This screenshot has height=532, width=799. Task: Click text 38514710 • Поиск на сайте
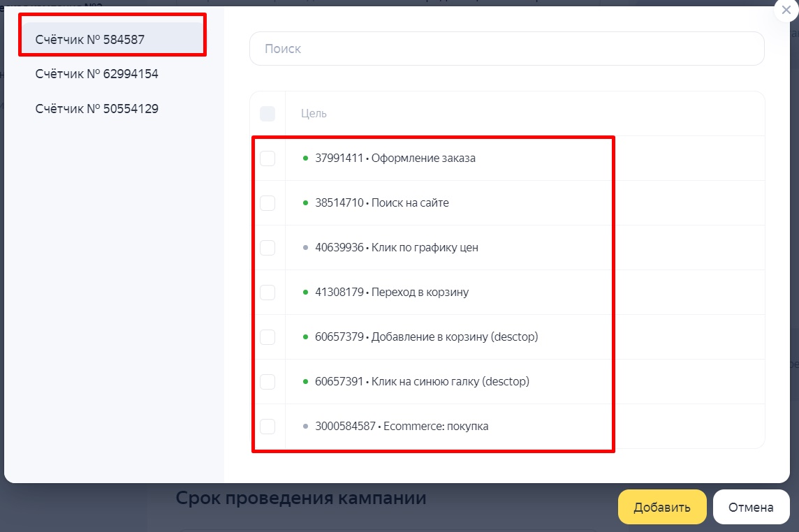(381, 202)
